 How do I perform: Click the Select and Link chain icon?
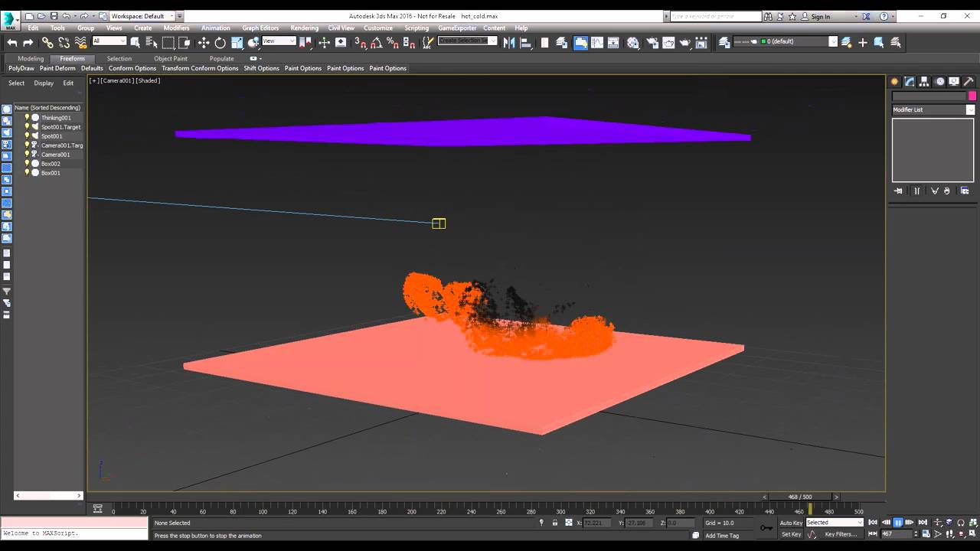[47, 43]
